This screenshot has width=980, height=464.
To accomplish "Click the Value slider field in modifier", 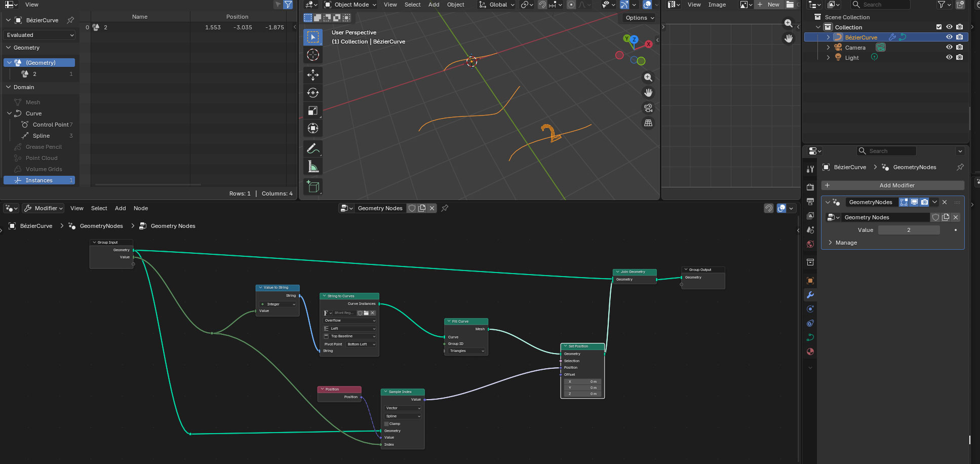I will coord(909,230).
